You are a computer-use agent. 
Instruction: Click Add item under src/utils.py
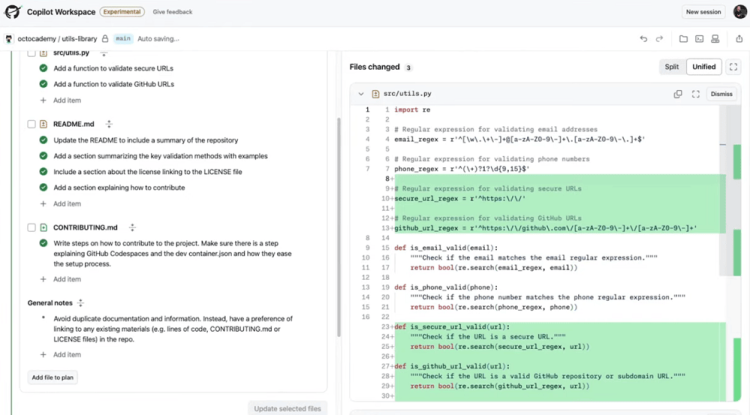[61, 100]
